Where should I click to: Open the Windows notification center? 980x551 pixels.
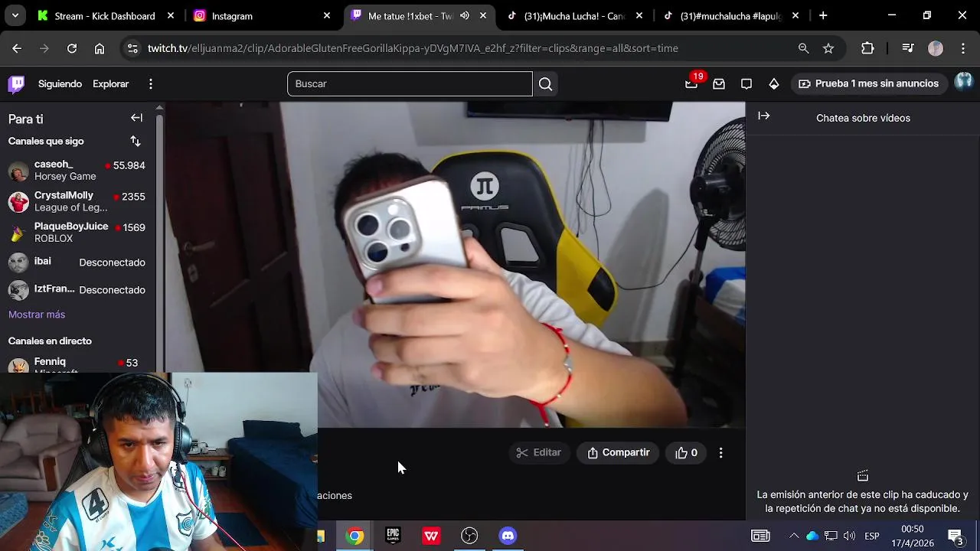955,536
